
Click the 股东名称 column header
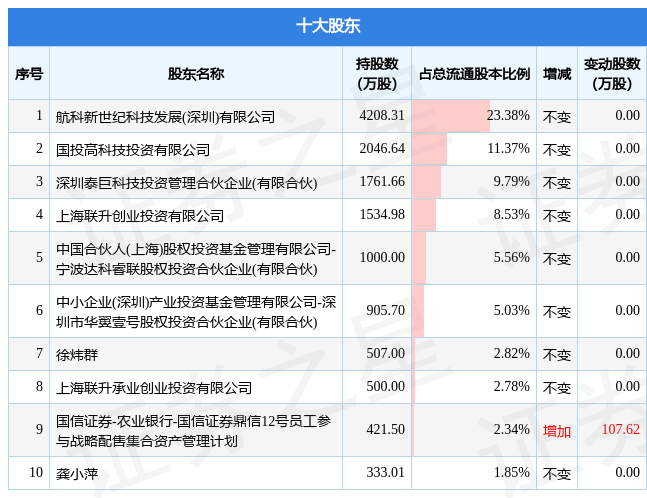pos(195,74)
